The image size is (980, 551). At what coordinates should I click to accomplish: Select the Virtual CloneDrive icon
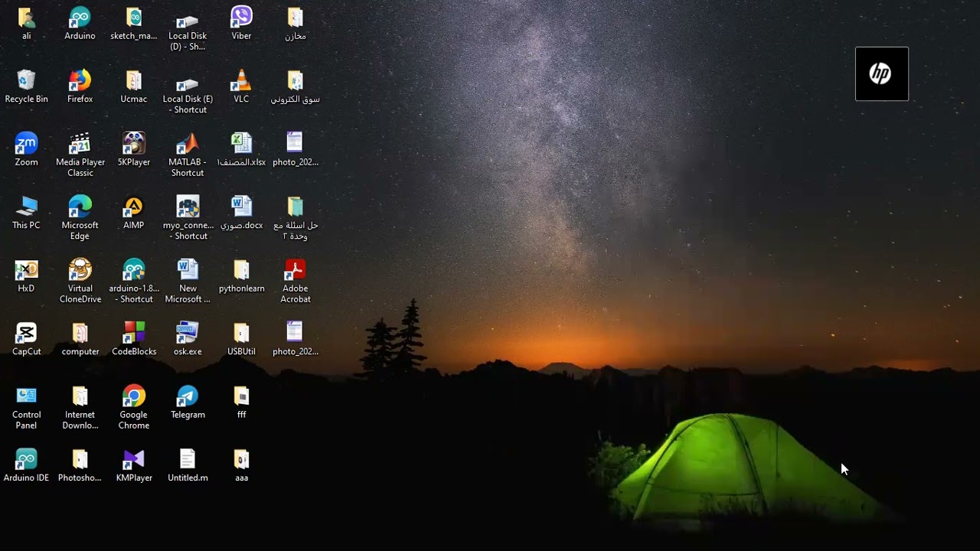(80, 269)
